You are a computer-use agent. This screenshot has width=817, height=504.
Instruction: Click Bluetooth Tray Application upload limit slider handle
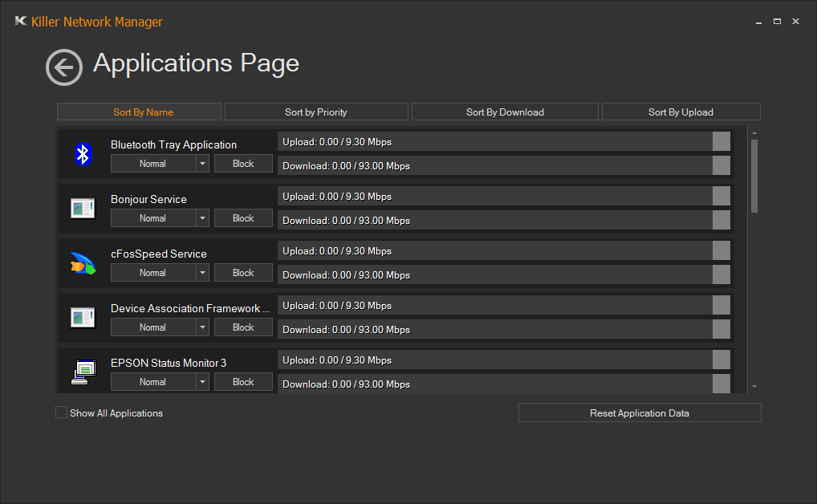coord(721,141)
